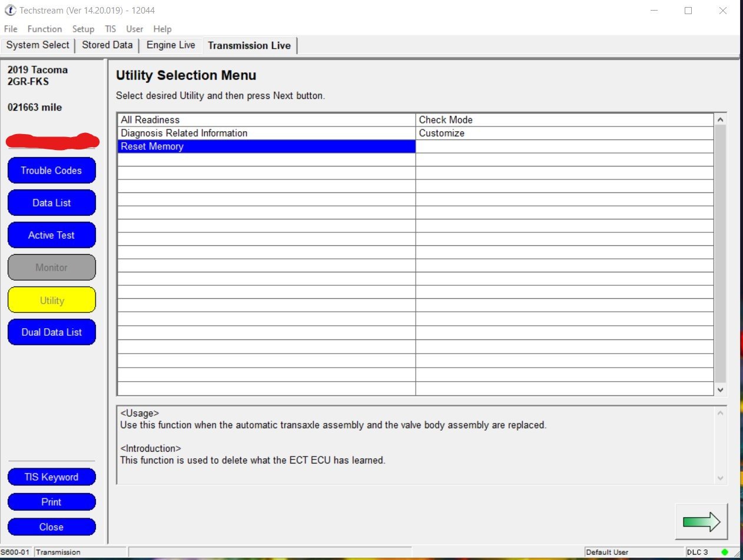Viewport: 743px width, 560px height.
Task: Open the TIS menu
Action: (x=110, y=29)
